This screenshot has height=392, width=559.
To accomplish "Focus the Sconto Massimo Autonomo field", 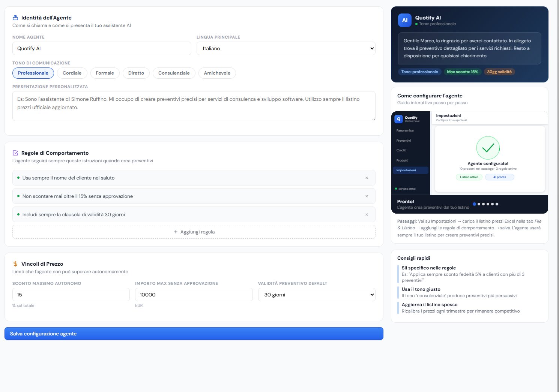I will pos(71,295).
